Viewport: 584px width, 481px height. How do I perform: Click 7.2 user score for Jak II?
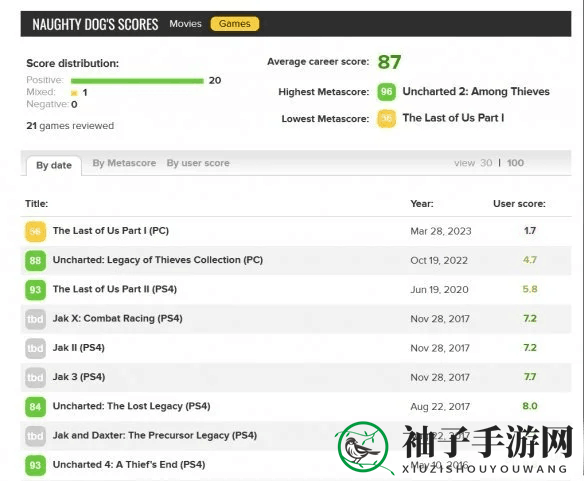click(530, 348)
